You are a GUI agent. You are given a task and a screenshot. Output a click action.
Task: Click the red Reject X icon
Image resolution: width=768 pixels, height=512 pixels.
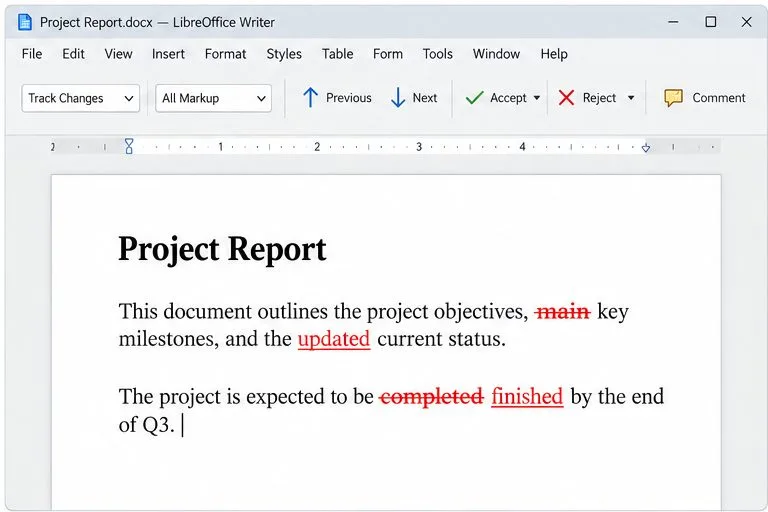tap(566, 98)
